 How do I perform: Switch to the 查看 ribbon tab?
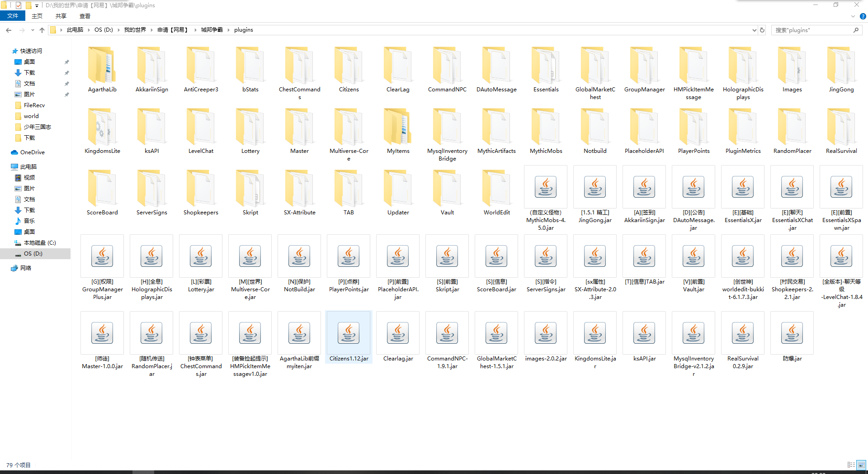pyautogui.click(x=85, y=16)
